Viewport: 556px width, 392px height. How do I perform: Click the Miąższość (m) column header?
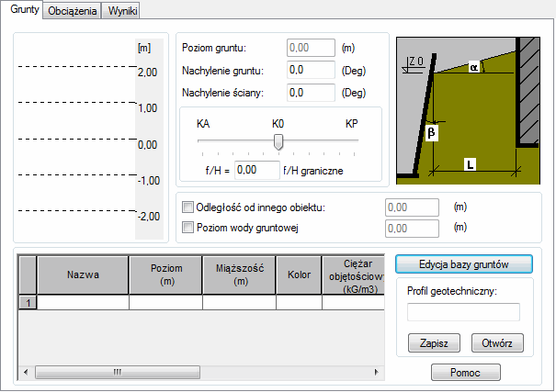click(240, 275)
